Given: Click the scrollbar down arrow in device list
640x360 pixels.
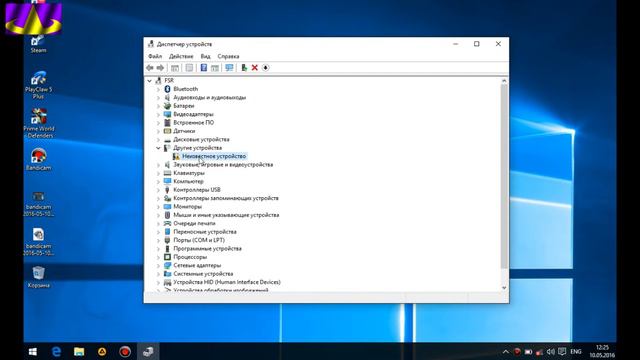Looking at the screenshot, I should pyautogui.click(x=504, y=288).
